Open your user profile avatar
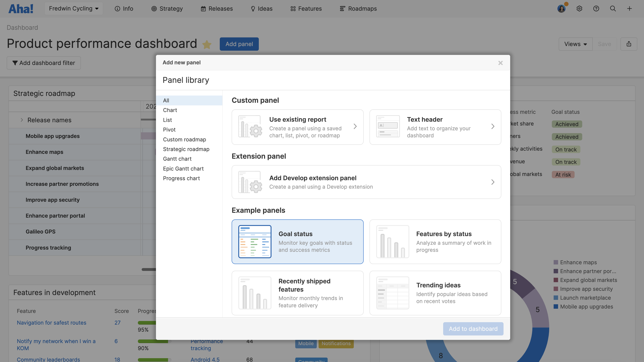This screenshot has height=362, width=644. click(562, 8)
